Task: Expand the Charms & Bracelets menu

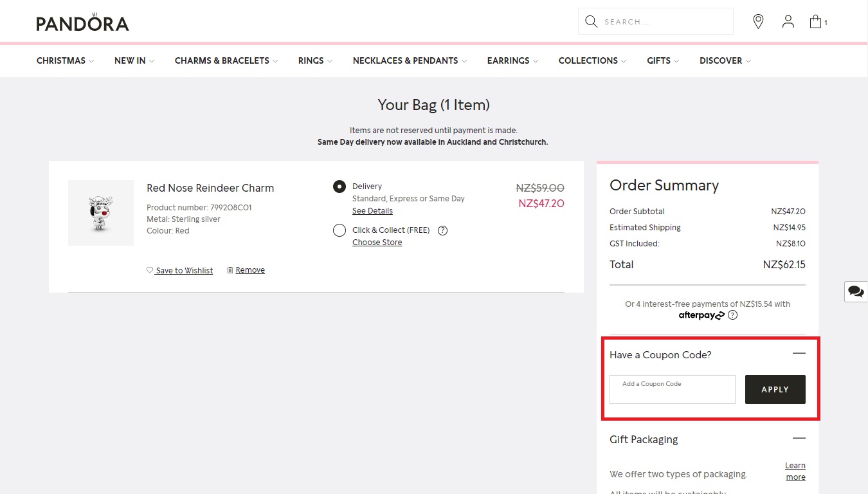Action: pyautogui.click(x=226, y=60)
